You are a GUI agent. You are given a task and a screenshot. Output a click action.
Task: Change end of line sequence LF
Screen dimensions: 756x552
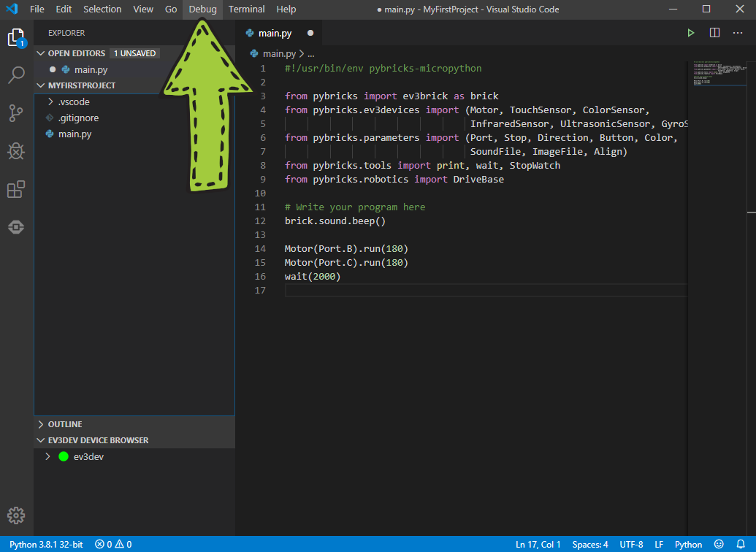click(x=659, y=544)
